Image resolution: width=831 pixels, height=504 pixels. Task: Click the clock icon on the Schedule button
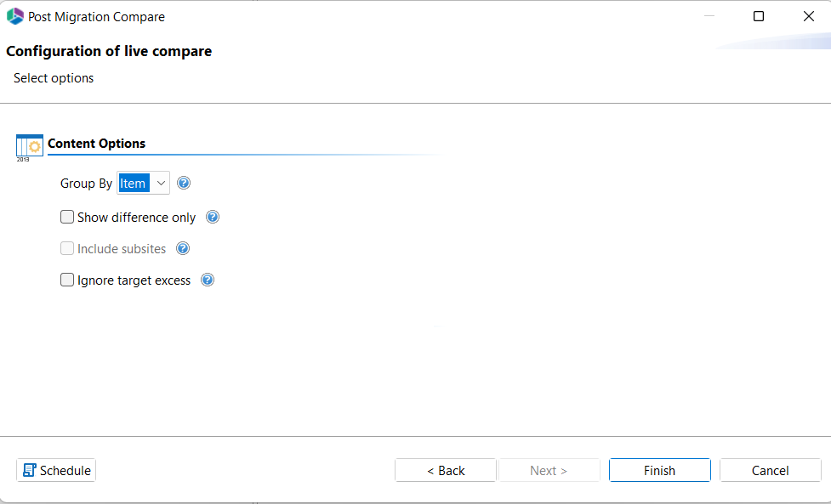[31, 469]
